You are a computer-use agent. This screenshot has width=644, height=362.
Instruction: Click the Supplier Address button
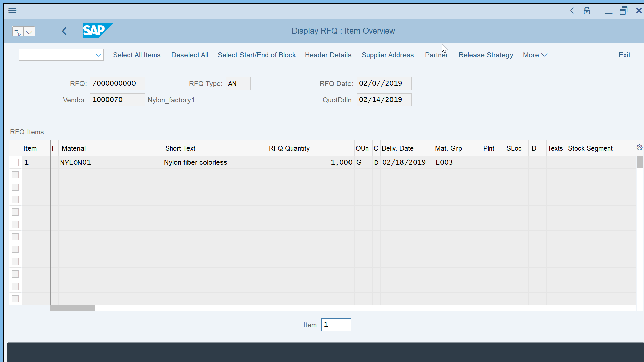(x=388, y=55)
